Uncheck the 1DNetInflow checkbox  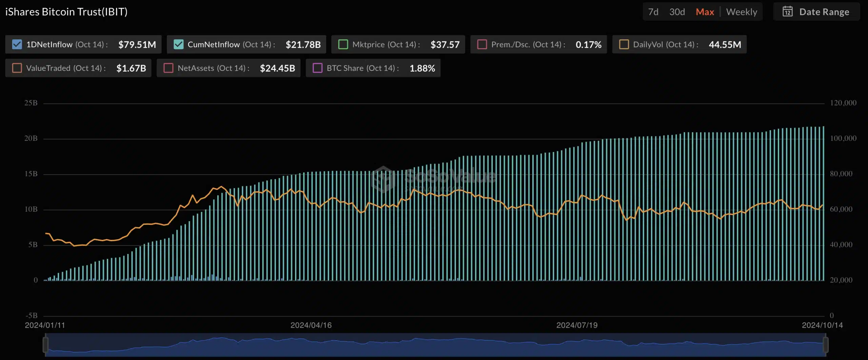tap(17, 44)
